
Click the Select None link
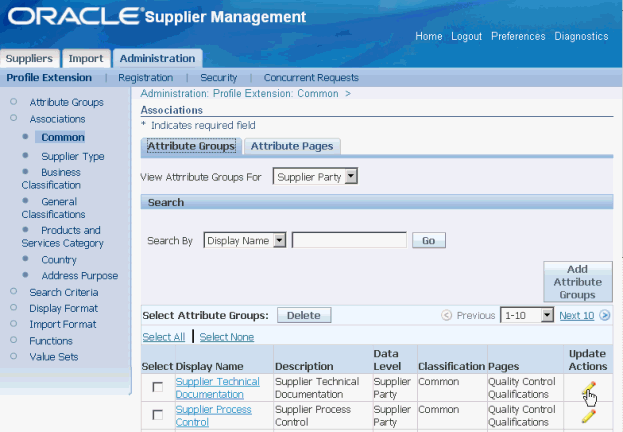click(226, 337)
